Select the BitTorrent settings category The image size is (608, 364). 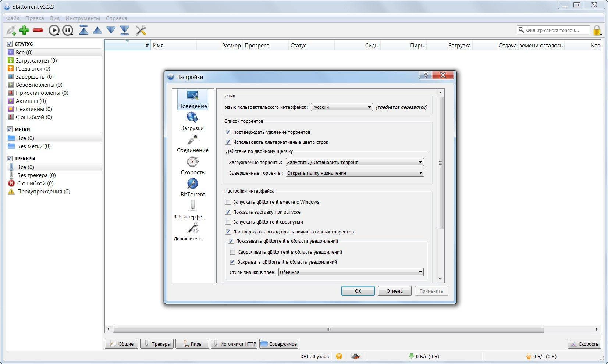pyautogui.click(x=192, y=188)
